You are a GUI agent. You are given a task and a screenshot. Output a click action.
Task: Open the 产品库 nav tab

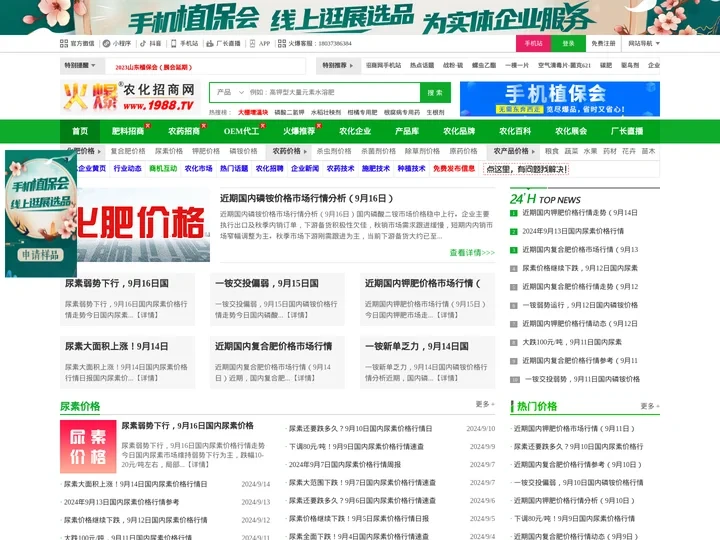pos(407,131)
